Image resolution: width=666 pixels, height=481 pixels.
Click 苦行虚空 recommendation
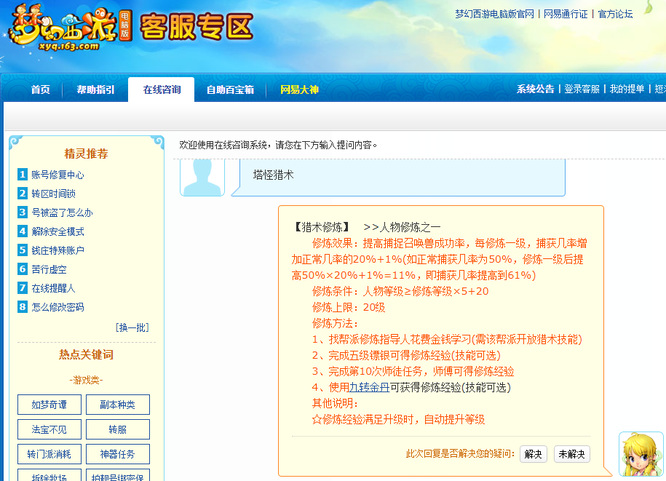[x=49, y=269]
